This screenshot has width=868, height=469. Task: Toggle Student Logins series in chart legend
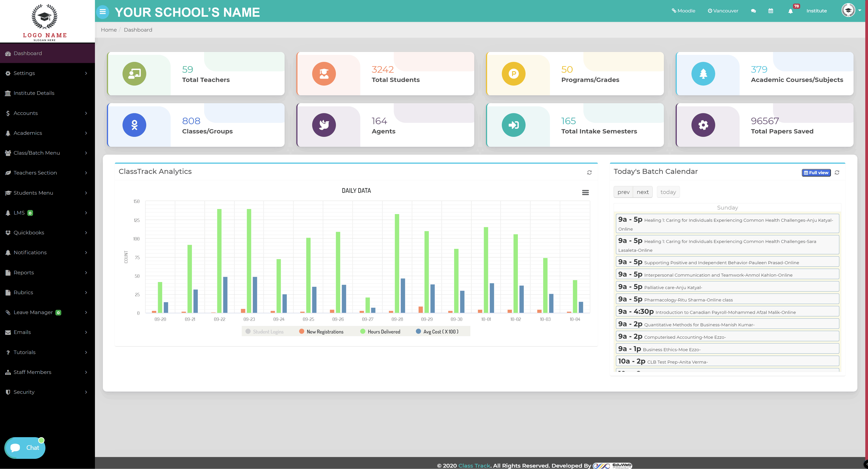[264, 332]
